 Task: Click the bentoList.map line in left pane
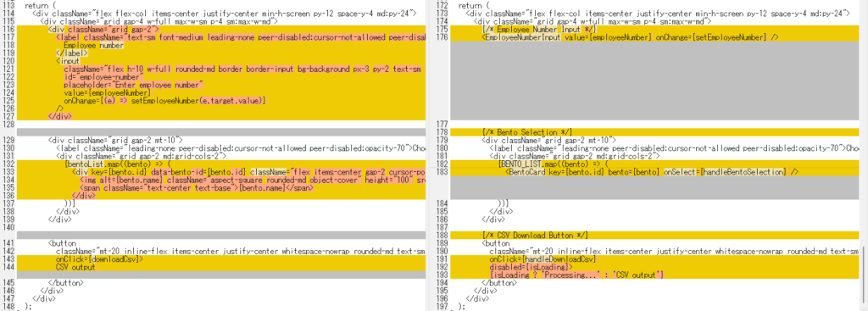click(119, 164)
